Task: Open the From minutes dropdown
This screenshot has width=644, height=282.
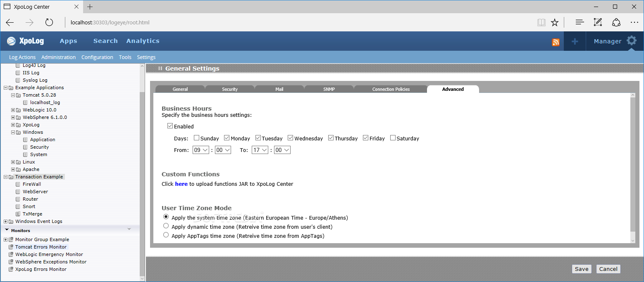Action: [x=223, y=150]
